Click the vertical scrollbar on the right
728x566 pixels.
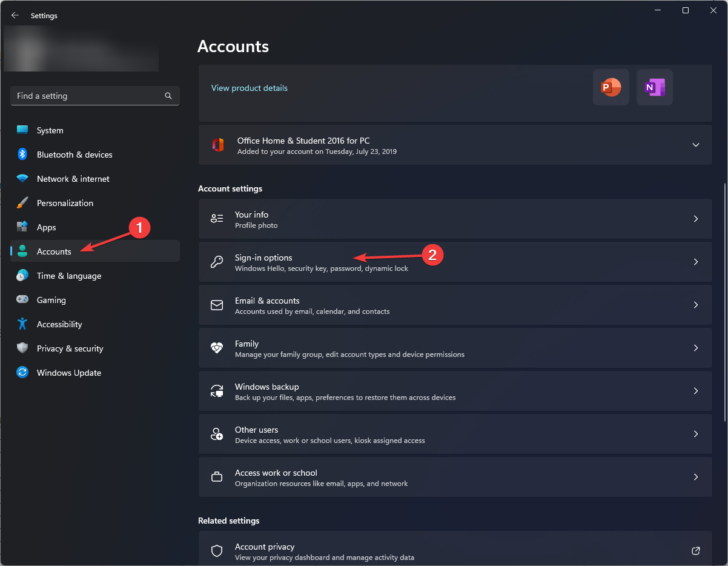click(x=725, y=303)
